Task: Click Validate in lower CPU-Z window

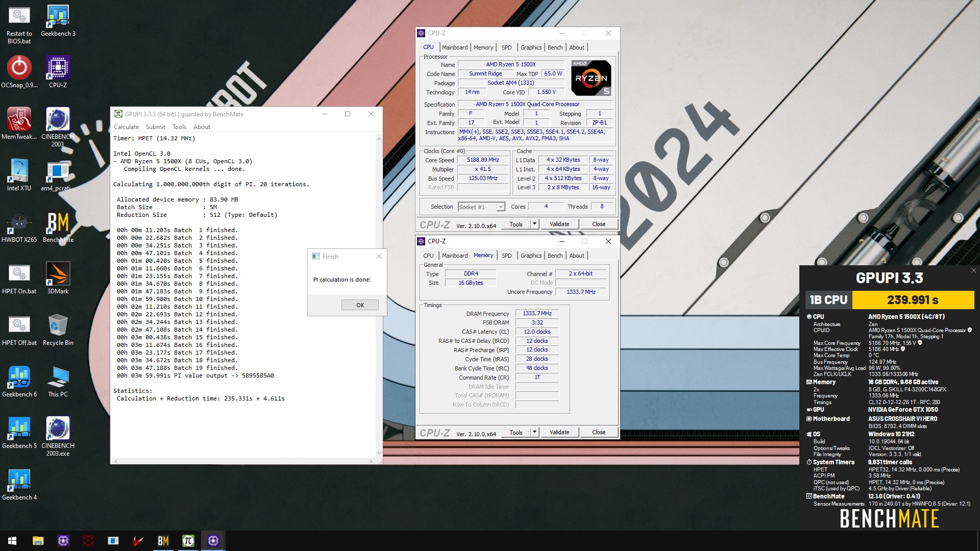Action: pos(559,432)
